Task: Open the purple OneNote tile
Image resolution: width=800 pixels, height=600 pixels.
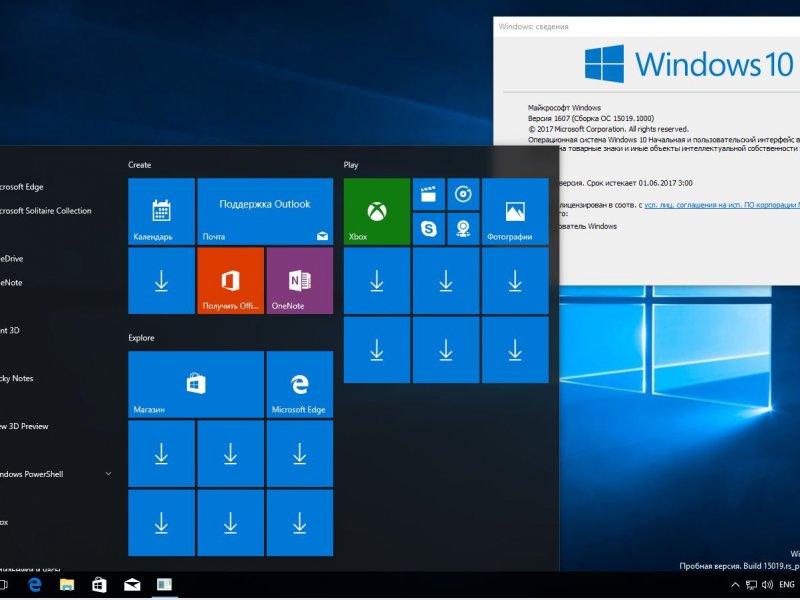Action: tap(299, 281)
